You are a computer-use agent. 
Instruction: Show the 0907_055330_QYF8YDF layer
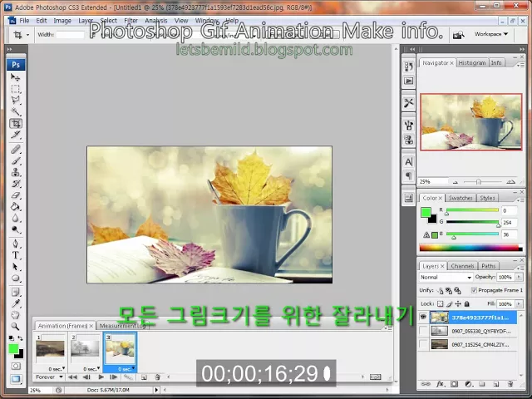click(423, 331)
